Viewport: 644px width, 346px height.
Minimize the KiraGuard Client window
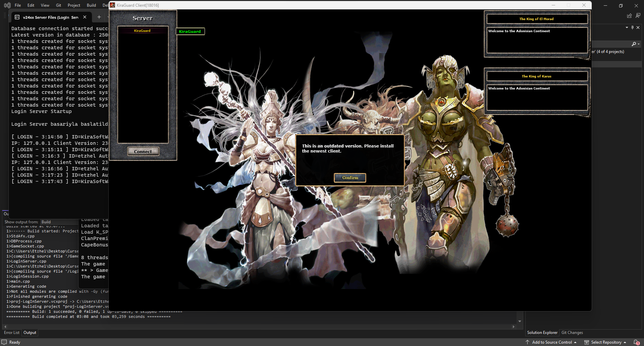[553, 5]
